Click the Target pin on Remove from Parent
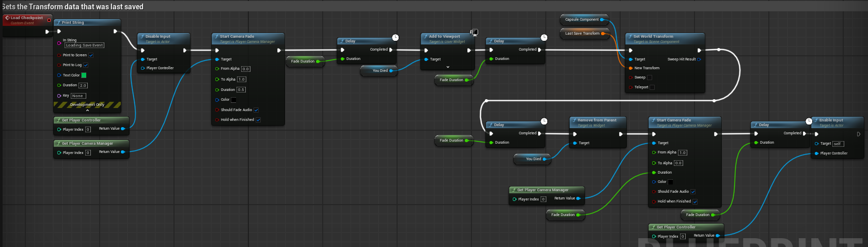 click(x=575, y=143)
